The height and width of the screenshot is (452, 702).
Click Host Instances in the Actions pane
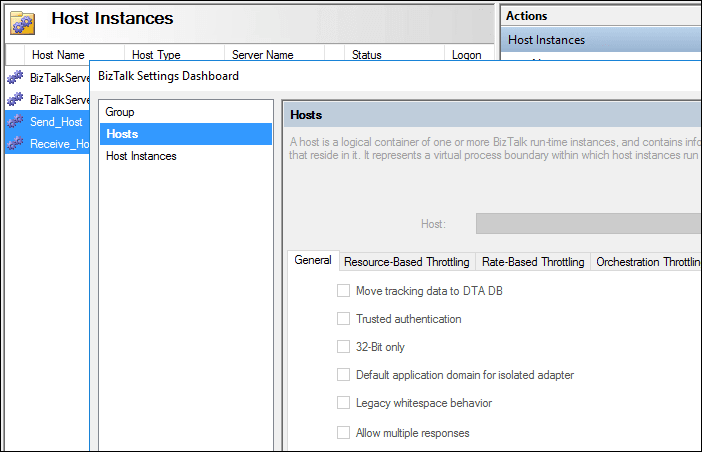[x=601, y=40]
